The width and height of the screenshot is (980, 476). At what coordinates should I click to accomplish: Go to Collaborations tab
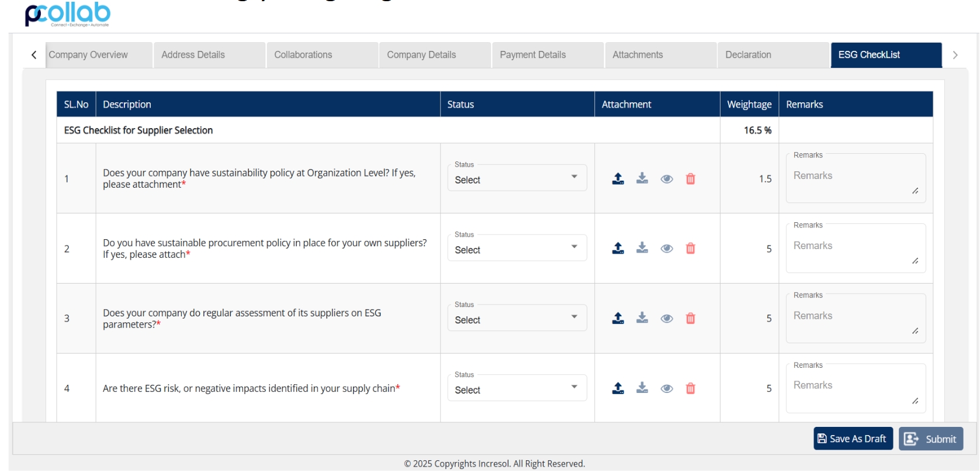pos(323,55)
